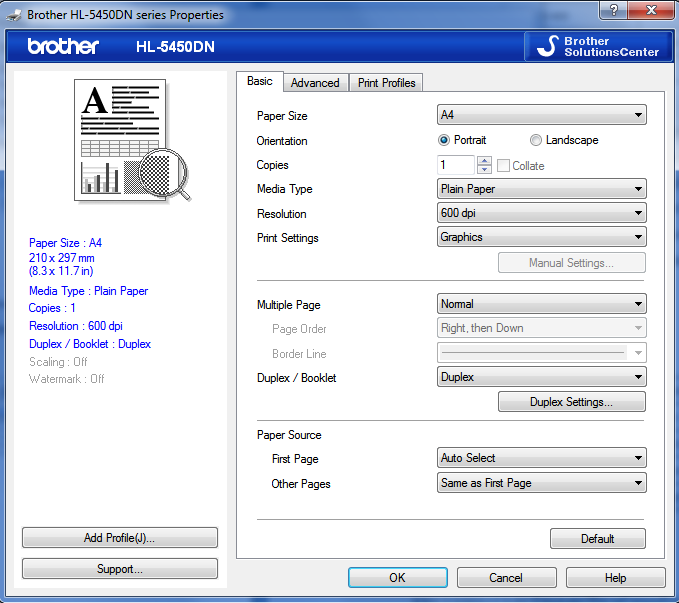Click the 'Watermark : Off' summary text
Viewport: 679px width, 603px height.
(66, 379)
